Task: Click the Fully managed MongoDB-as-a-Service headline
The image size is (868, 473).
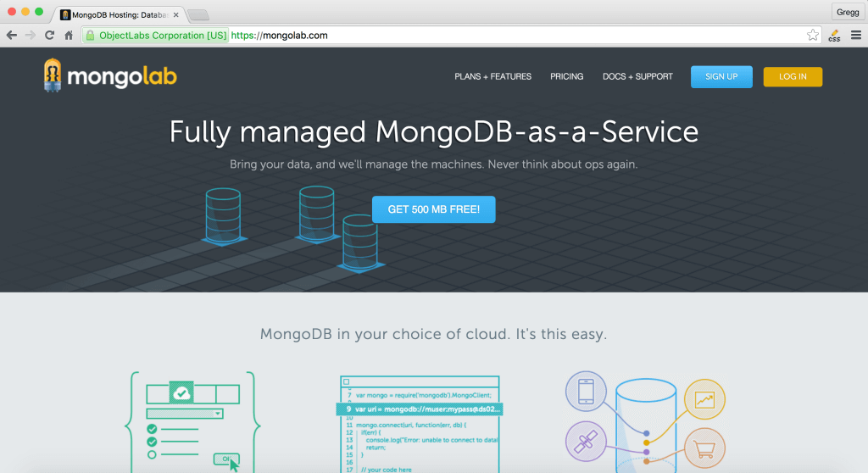Action: (433, 132)
